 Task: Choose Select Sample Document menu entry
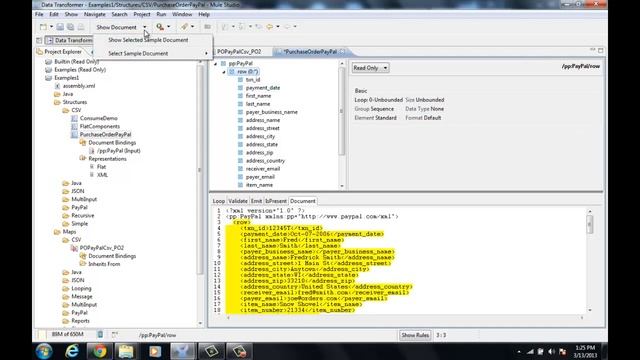click(138, 53)
